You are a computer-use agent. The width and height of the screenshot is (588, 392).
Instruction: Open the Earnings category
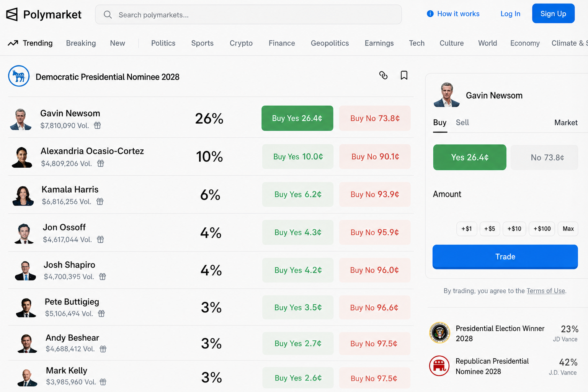point(379,43)
